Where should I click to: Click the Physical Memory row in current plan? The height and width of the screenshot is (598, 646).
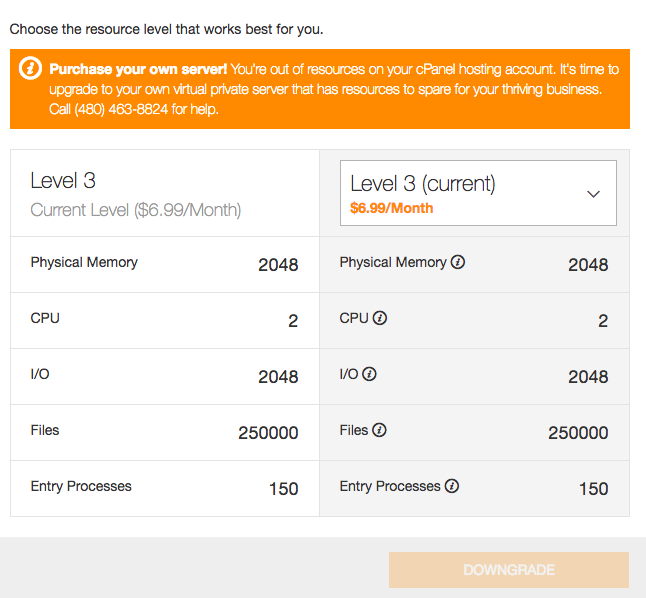[164, 264]
